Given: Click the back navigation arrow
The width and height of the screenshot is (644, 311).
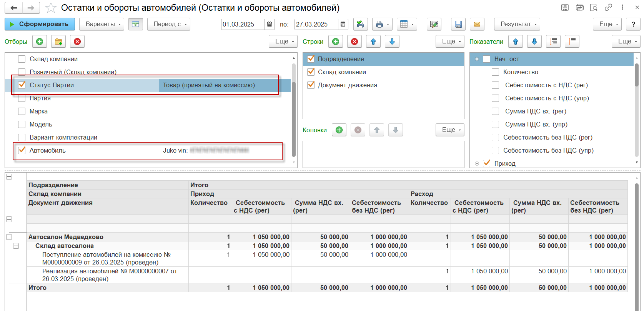Looking at the screenshot, I should pos(14,8).
